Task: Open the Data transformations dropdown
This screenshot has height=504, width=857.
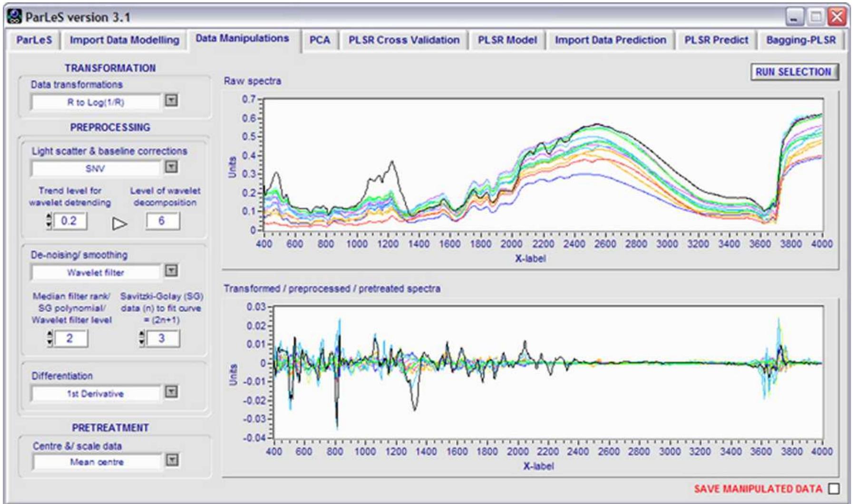Action: tap(171, 101)
